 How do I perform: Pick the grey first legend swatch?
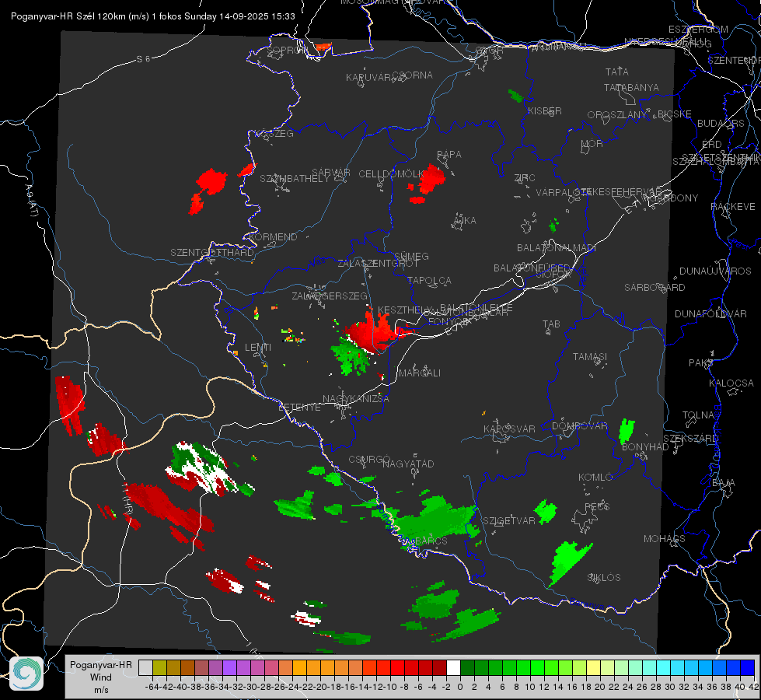[145, 667]
